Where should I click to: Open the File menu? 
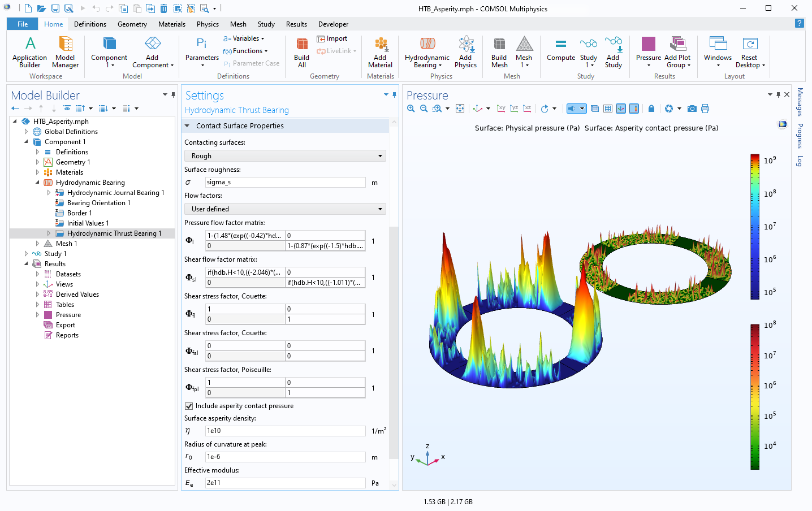point(23,24)
